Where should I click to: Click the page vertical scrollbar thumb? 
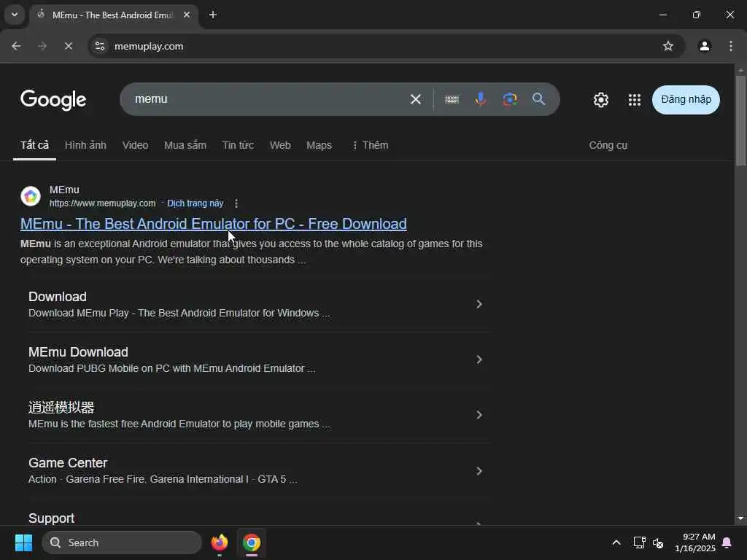coord(740,120)
